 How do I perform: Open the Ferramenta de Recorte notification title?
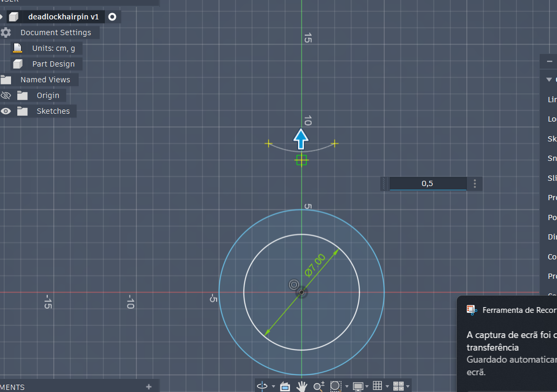click(x=519, y=310)
